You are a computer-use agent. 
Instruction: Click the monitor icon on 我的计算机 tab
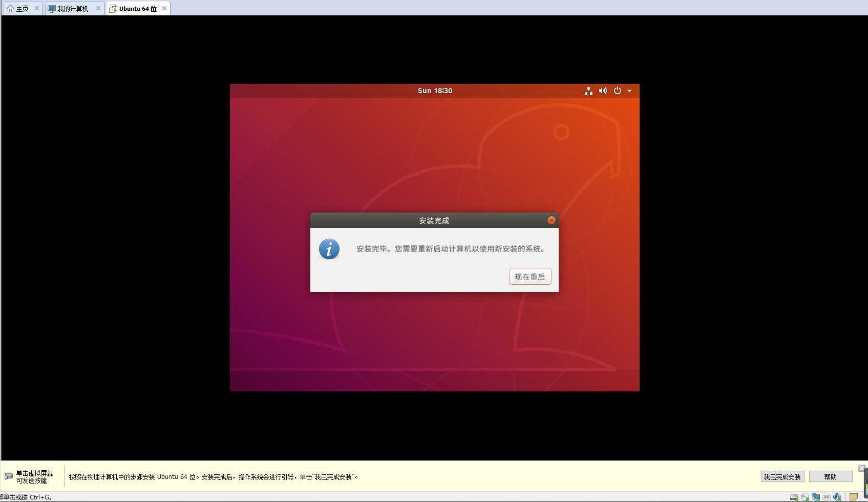52,9
